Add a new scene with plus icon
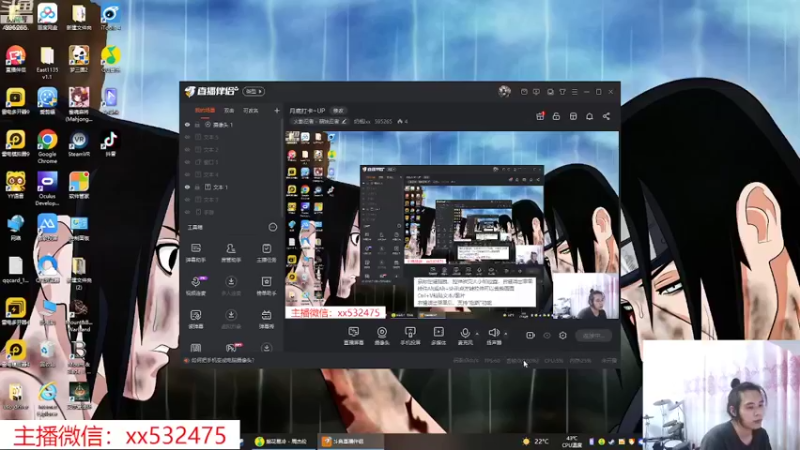800x450 pixels. (277, 110)
